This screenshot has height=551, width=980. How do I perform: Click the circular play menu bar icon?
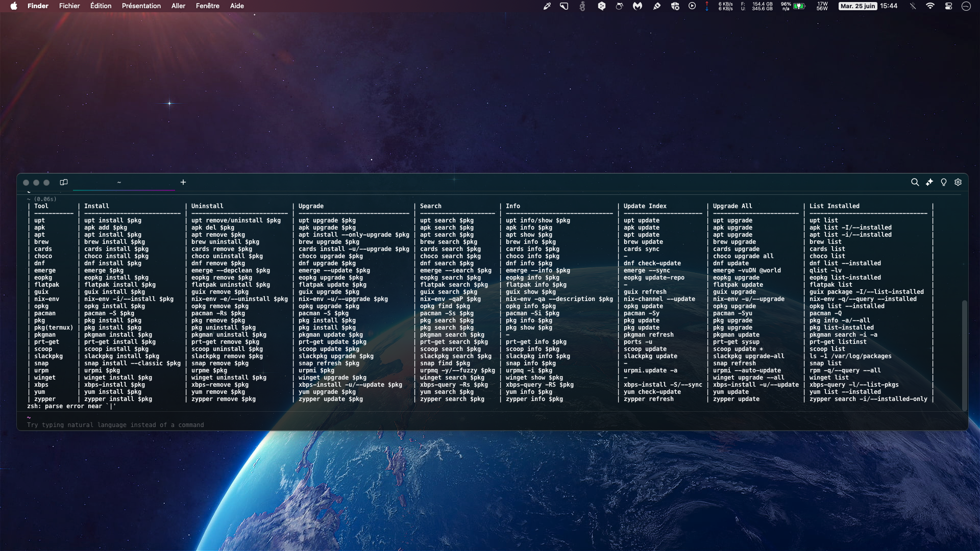692,6
